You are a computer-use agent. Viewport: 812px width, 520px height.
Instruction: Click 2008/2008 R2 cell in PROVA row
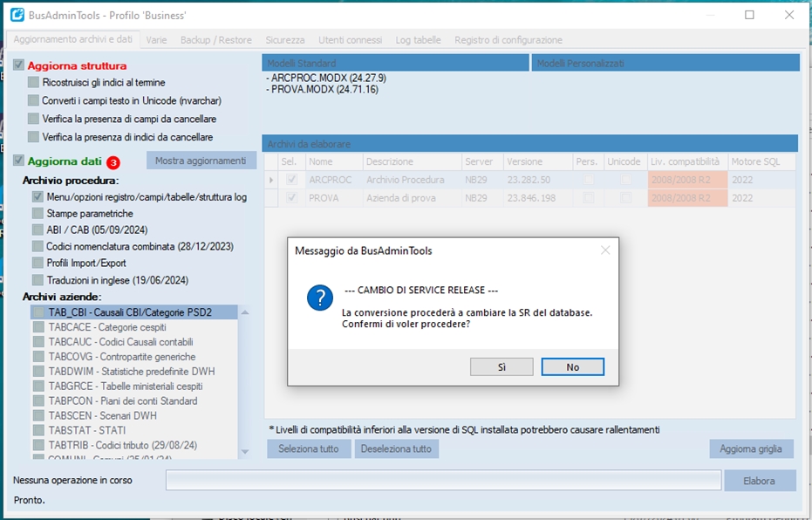point(687,198)
